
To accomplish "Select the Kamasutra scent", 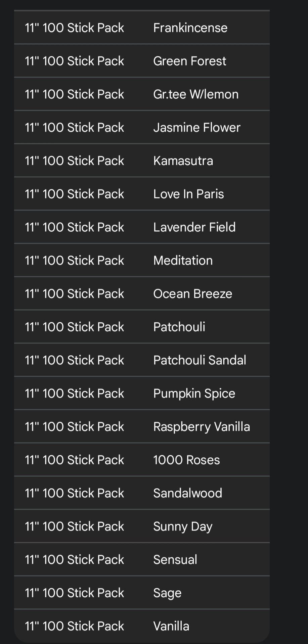I will [x=183, y=161].
